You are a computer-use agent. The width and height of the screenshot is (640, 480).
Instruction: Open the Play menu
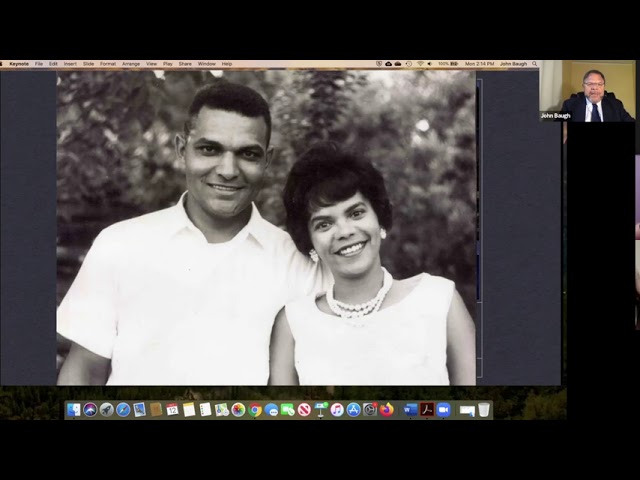[168, 64]
